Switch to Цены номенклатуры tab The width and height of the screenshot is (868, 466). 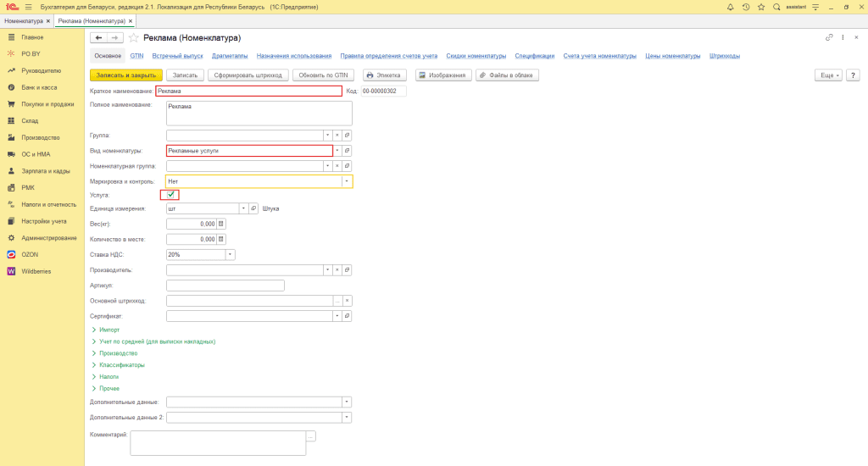point(673,56)
